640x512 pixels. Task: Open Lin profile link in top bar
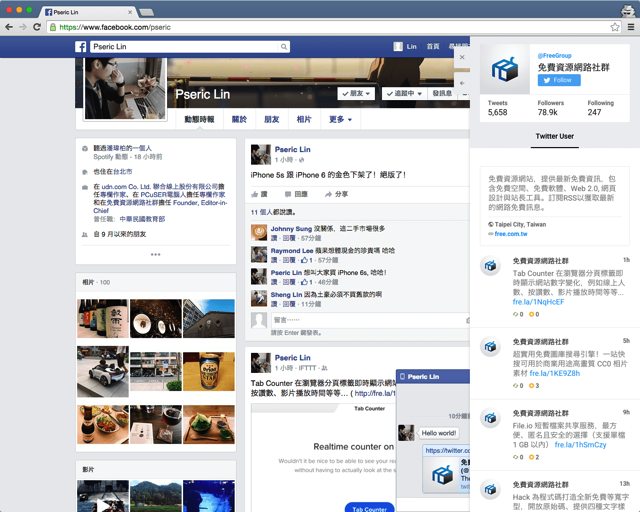pyautogui.click(x=405, y=47)
